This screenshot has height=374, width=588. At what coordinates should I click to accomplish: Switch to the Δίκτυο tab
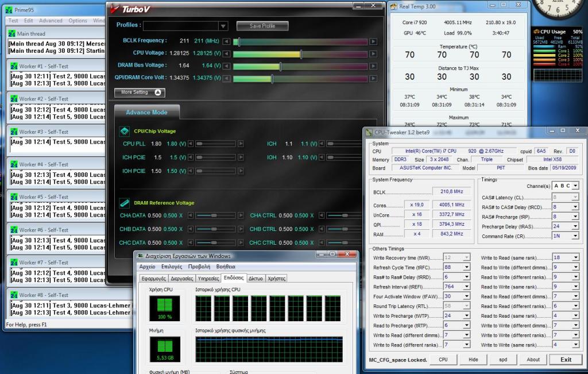tap(256, 278)
